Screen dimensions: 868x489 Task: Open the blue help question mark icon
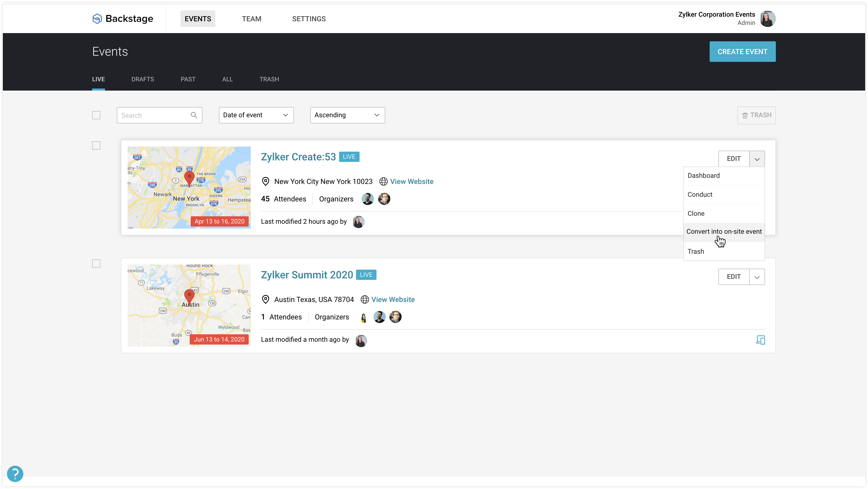(x=15, y=474)
